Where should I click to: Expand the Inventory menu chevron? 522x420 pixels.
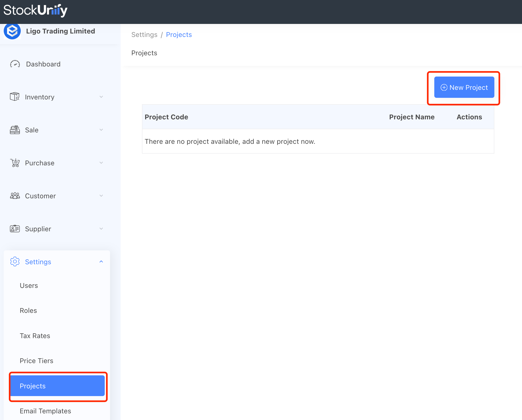pos(101,97)
